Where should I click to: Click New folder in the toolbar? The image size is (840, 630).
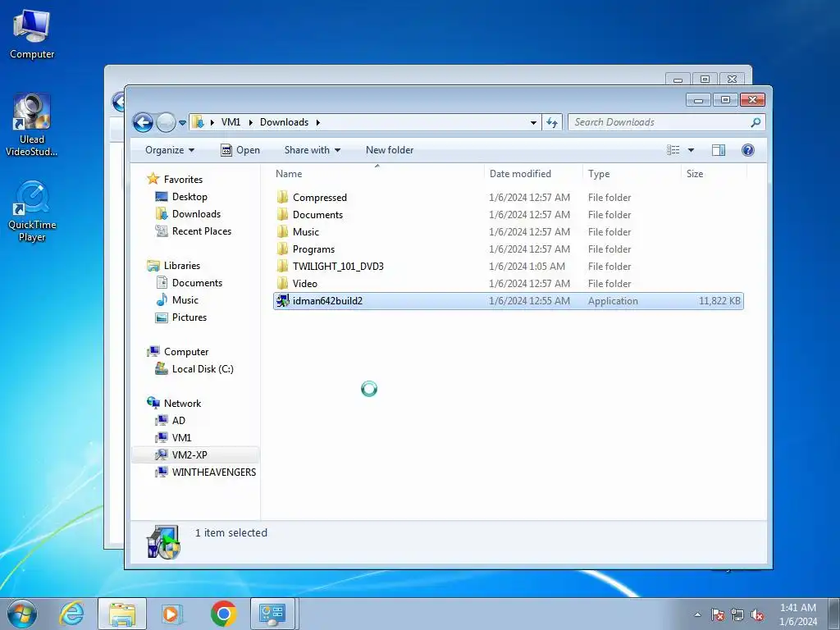(390, 150)
